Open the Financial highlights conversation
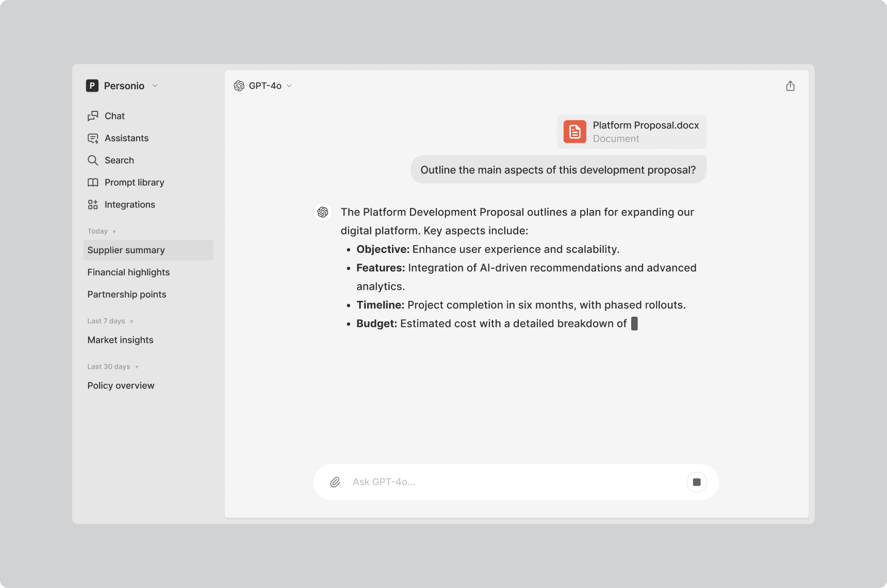Screen dimensions: 887x588 click(128, 272)
